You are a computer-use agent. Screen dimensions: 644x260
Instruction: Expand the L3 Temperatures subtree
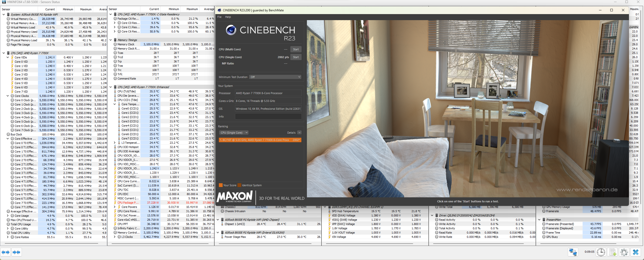click(x=115, y=143)
